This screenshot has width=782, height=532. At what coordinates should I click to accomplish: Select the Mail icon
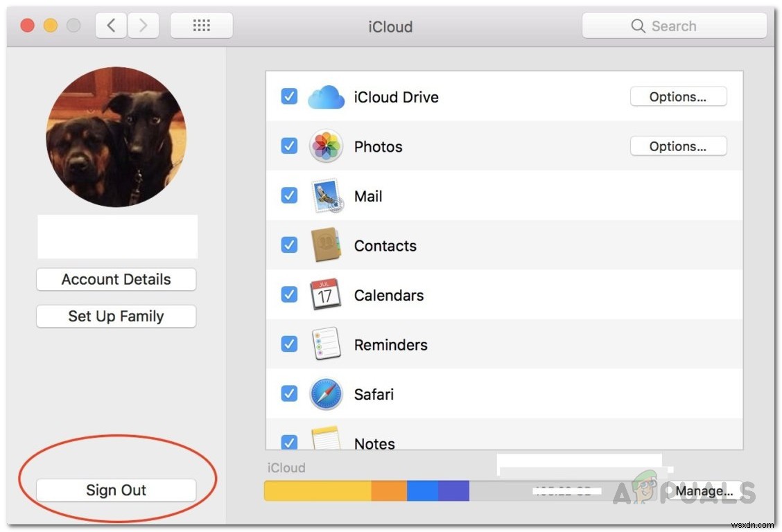326,195
